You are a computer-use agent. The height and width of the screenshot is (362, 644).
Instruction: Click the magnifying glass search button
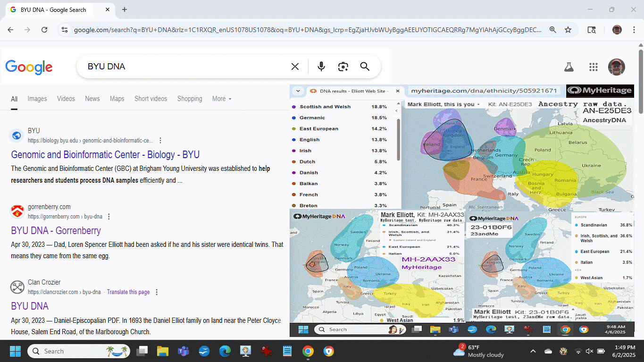[x=365, y=67]
